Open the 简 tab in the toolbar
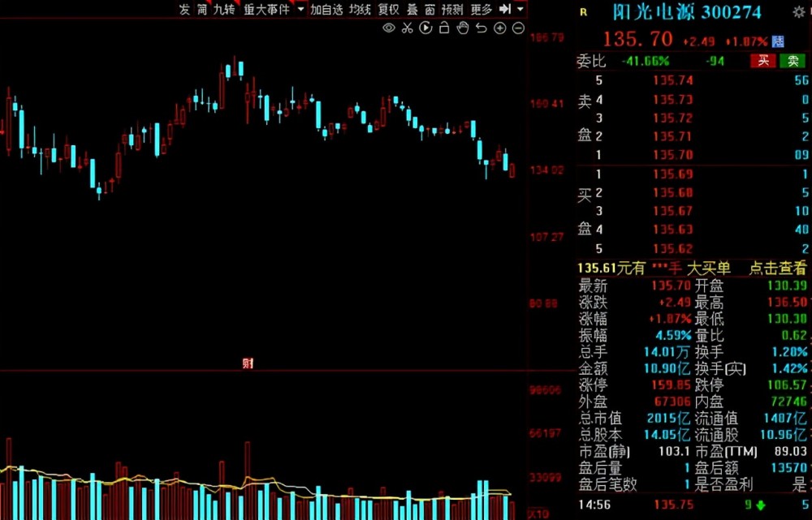This screenshot has height=520, width=812. (x=202, y=9)
